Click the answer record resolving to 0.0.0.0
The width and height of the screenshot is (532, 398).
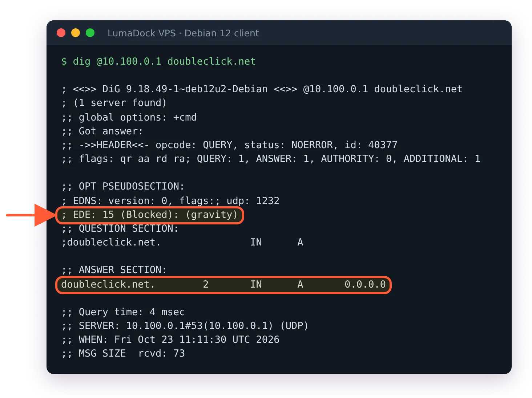coord(223,285)
